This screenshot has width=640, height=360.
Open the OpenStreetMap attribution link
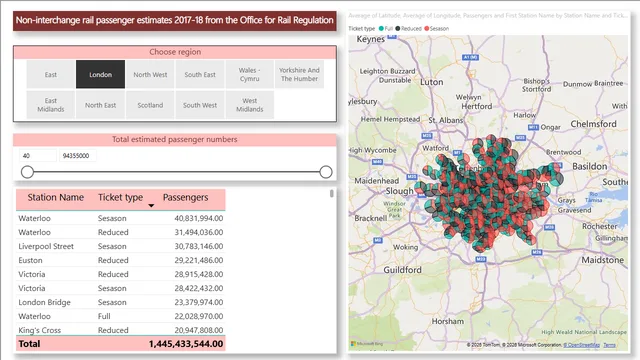[582, 345]
